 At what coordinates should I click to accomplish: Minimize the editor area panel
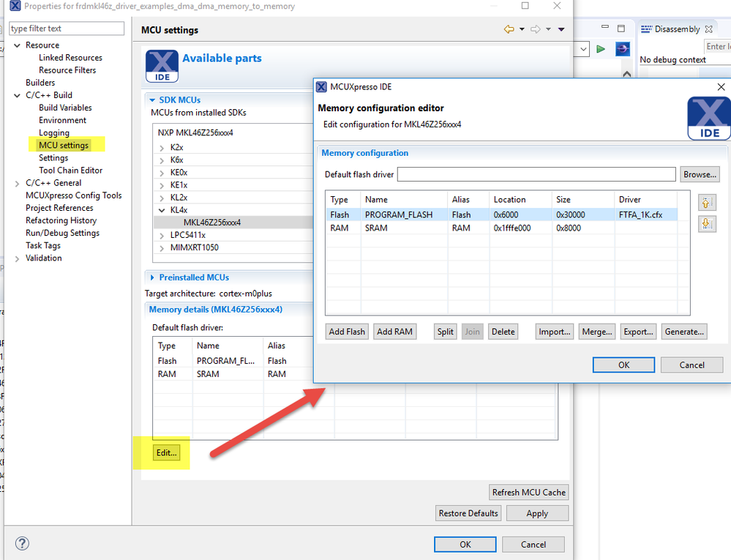pyautogui.click(x=605, y=27)
